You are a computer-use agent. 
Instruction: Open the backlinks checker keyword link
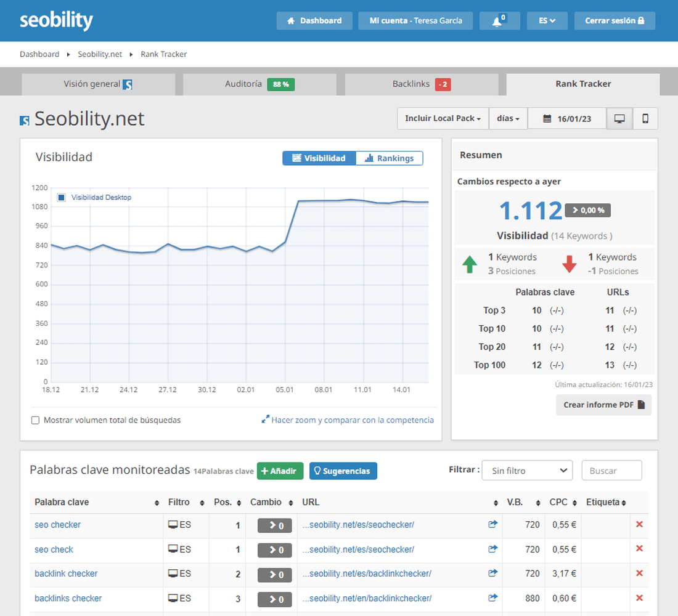68,598
